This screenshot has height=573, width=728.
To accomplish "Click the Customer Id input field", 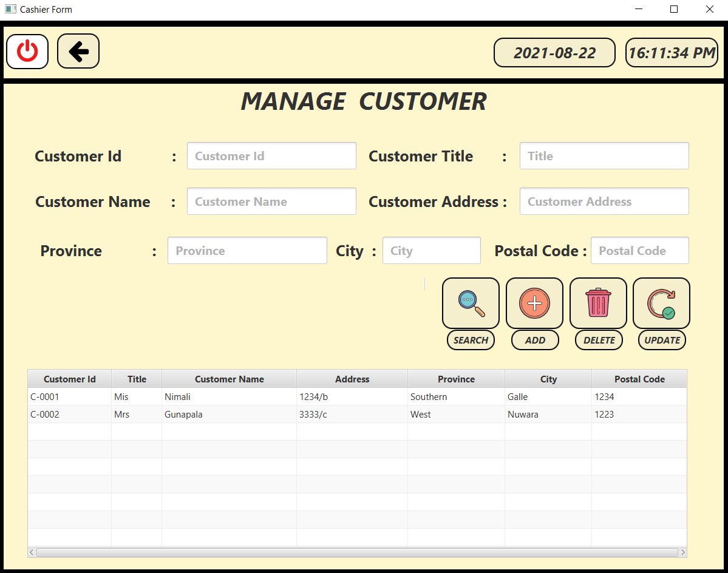I will pos(271,155).
